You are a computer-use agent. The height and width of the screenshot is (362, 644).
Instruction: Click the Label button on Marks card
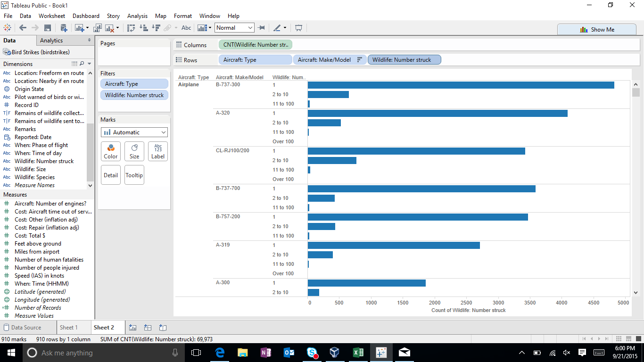[158, 151]
